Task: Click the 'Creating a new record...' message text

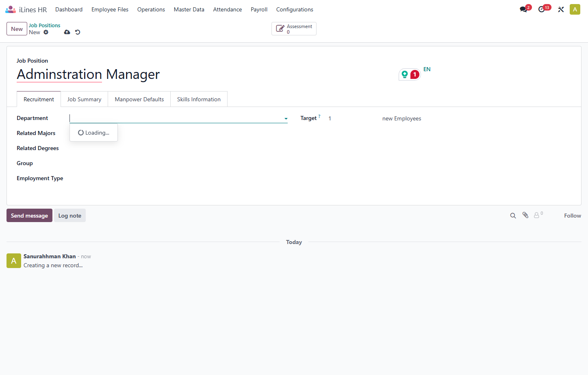Action: pyautogui.click(x=53, y=265)
